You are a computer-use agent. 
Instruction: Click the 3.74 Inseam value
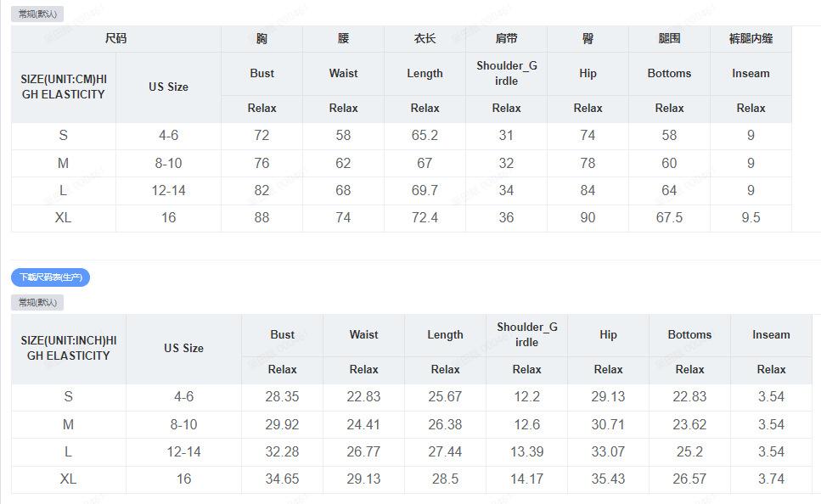point(771,479)
